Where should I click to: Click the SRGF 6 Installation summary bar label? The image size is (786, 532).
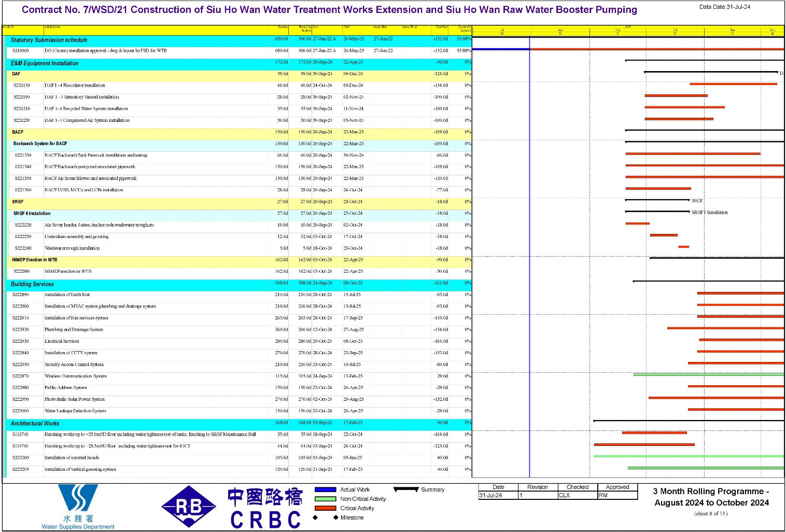point(710,213)
